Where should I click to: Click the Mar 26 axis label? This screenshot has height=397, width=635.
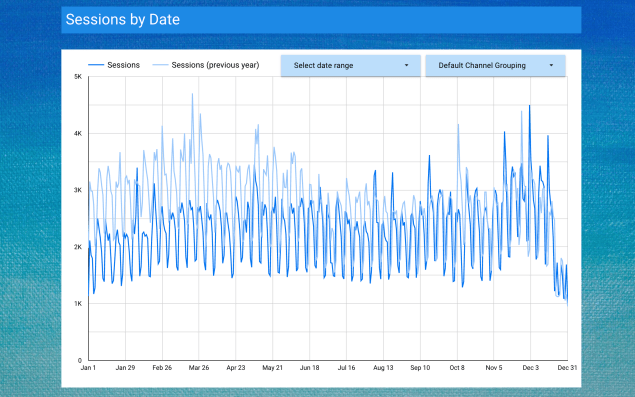199,368
